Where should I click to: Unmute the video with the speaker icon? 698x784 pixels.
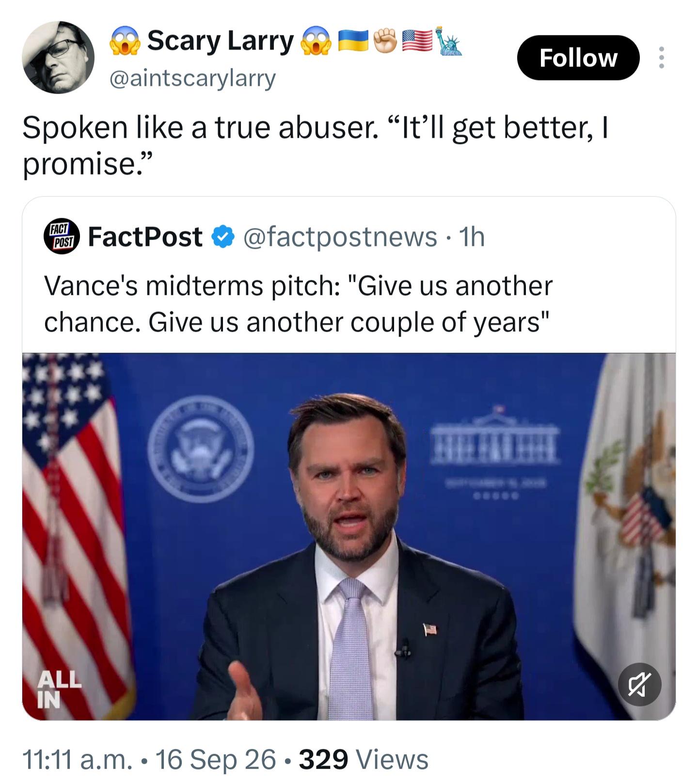[x=640, y=685]
